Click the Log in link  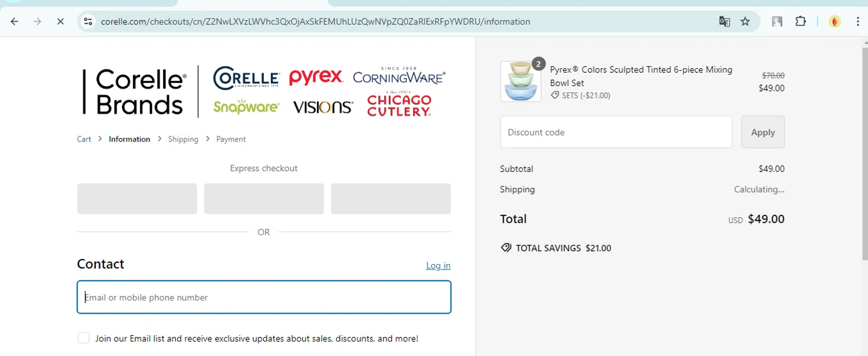[438, 266]
